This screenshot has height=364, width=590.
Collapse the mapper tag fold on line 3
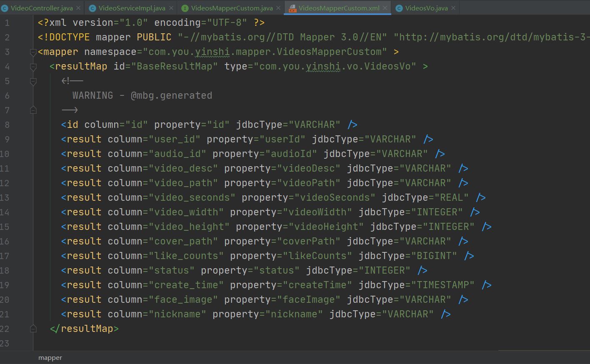pyautogui.click(x=33, y=52)
